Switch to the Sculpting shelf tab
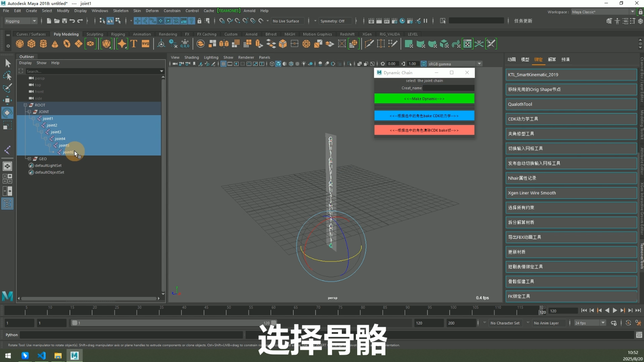This screenshot has height=362, width=644. [95, 34]
